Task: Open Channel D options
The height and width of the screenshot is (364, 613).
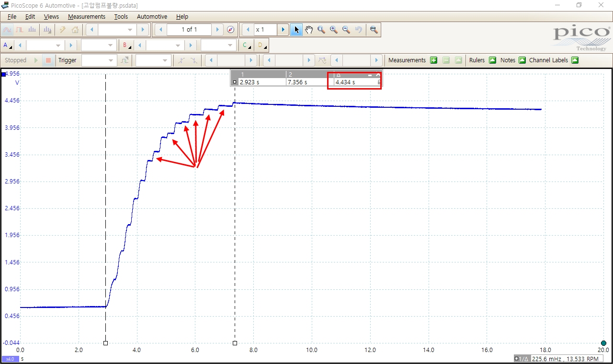Action: [x=261, y=45]
